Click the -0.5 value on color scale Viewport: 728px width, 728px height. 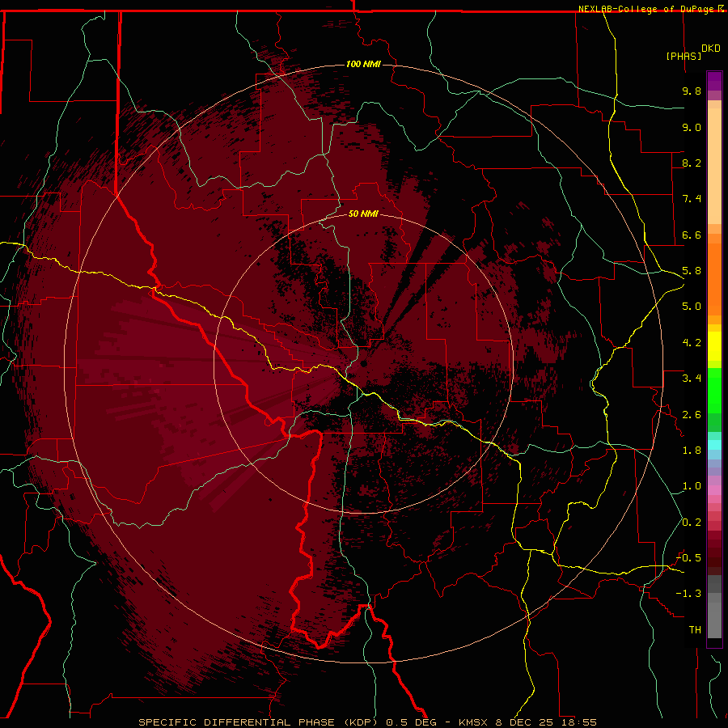point(689,558)
